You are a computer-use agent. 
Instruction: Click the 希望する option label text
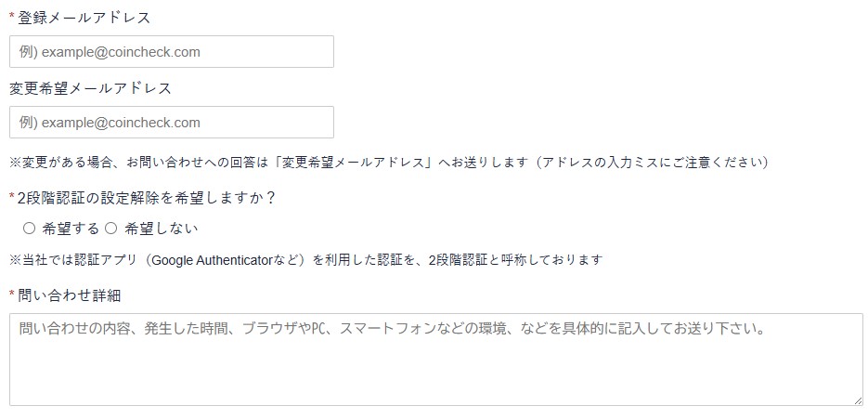coord(70,229)
